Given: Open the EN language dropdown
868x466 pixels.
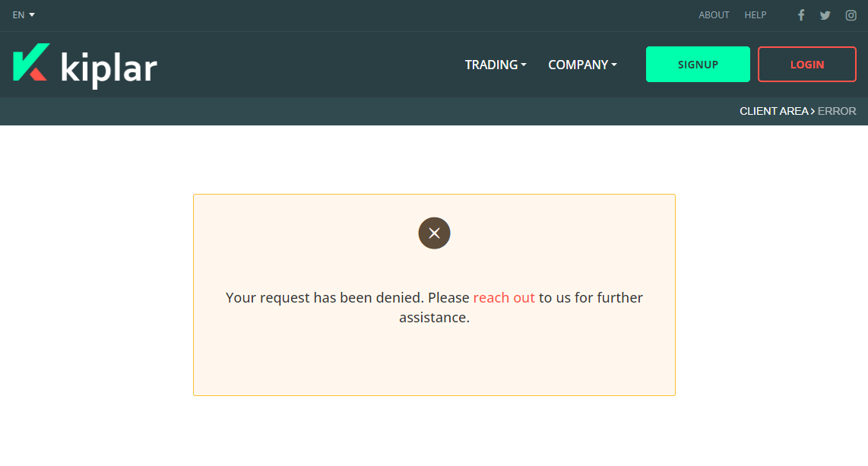Looking at the screenshot, I should click(24, 15).
